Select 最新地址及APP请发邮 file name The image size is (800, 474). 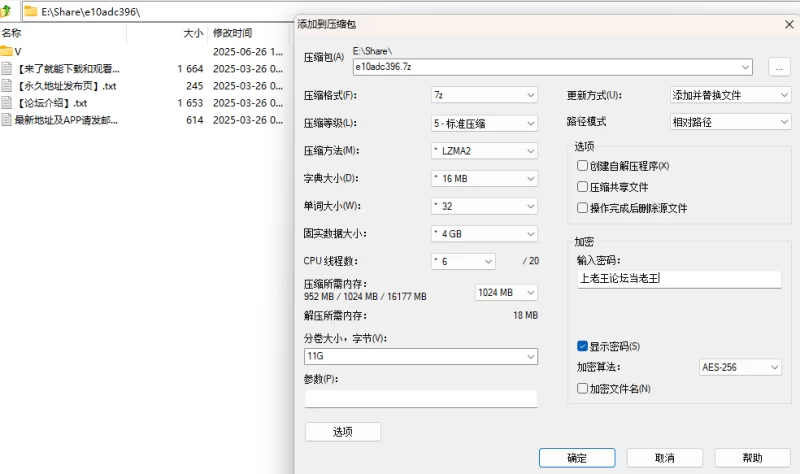pos(66,120)
